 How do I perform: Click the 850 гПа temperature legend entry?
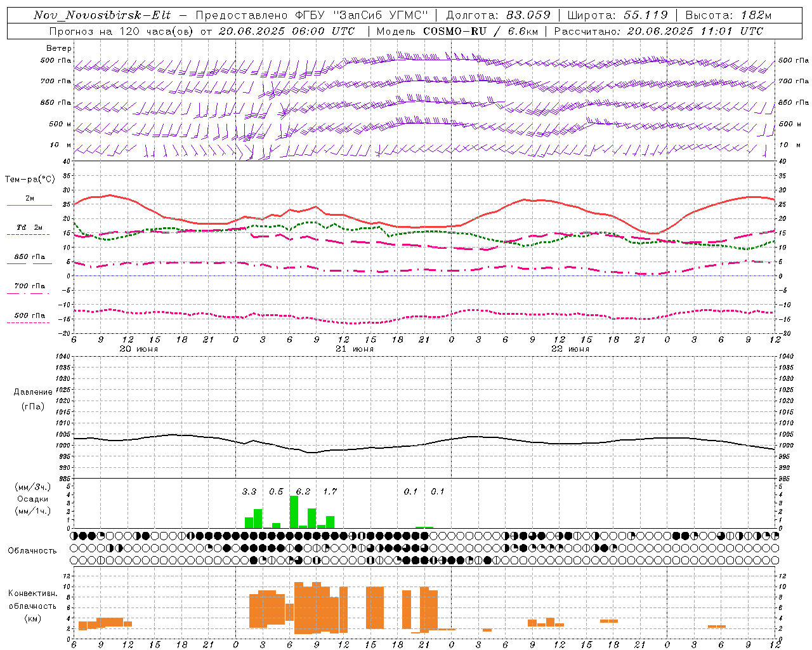[x=29, y=257]
